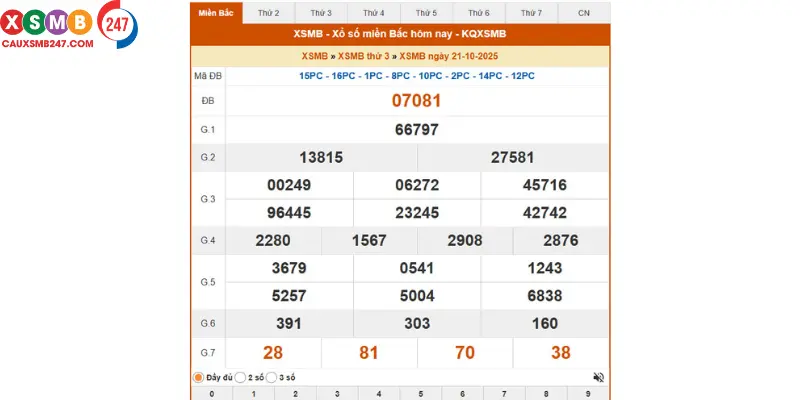800x400 pixels.
Task: Click G.2 number 13815
Action: point(321,158)
